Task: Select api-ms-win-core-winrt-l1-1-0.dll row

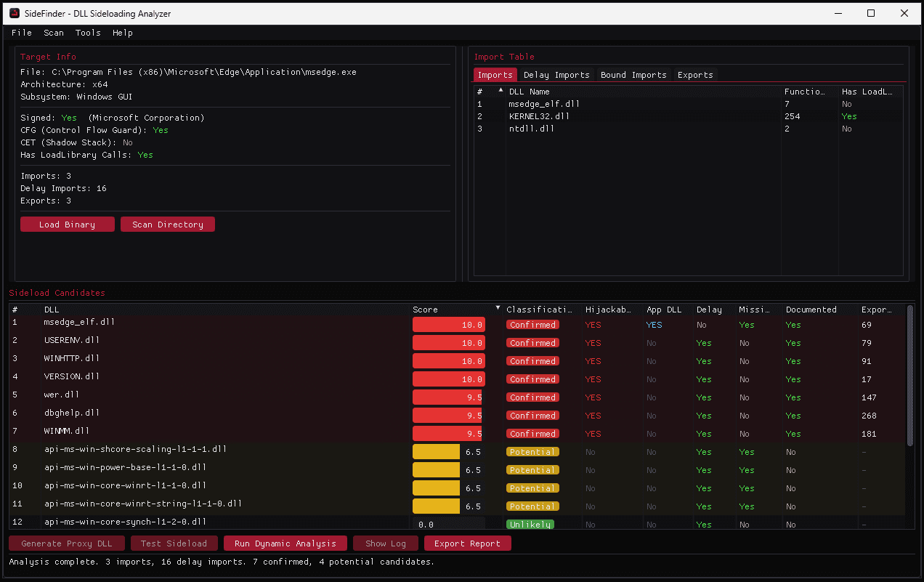Action: tap(458, 488)
